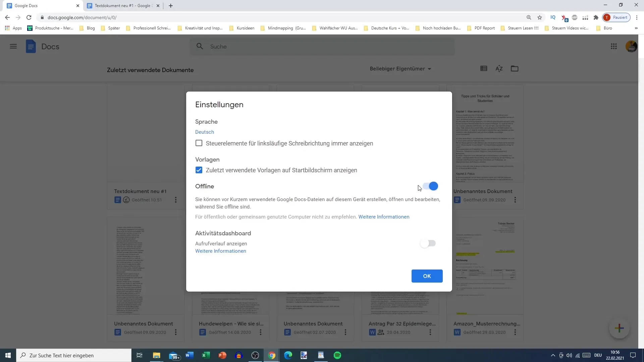
Task: Open more options for Antrag Par 32 document
Action: pyautogui.click(x=430, y=333)
